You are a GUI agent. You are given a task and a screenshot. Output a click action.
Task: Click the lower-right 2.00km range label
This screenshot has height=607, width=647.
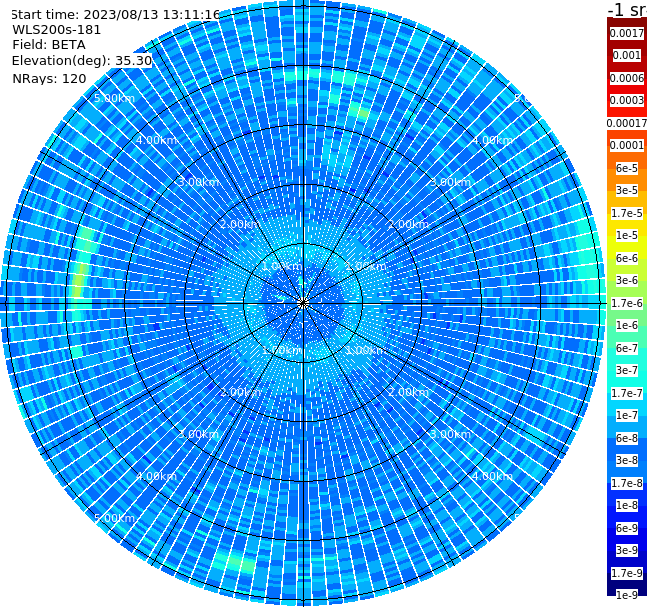tap(408, 392)
